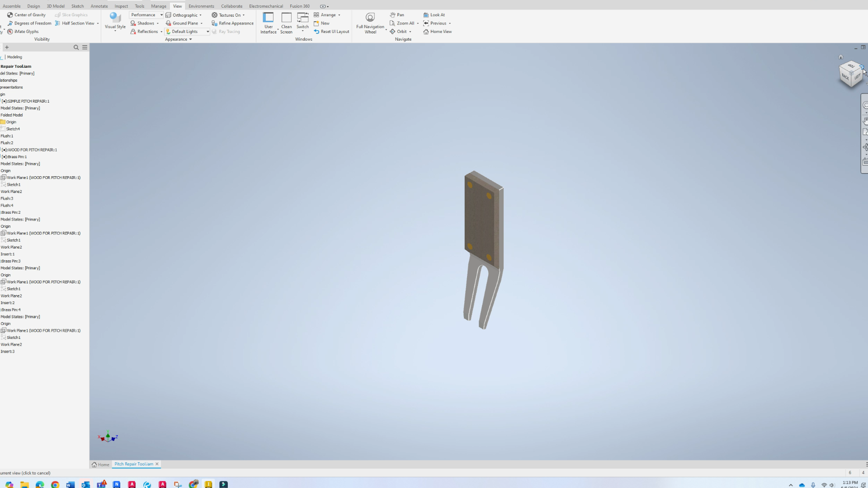Click the Textures On icon
Image resolution: width=868 pixels, height=488 pixels.
click(215, 15)
